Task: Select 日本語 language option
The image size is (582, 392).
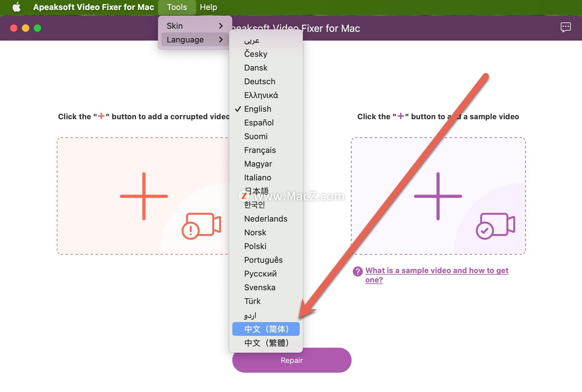Action: (x=266, y=191)
